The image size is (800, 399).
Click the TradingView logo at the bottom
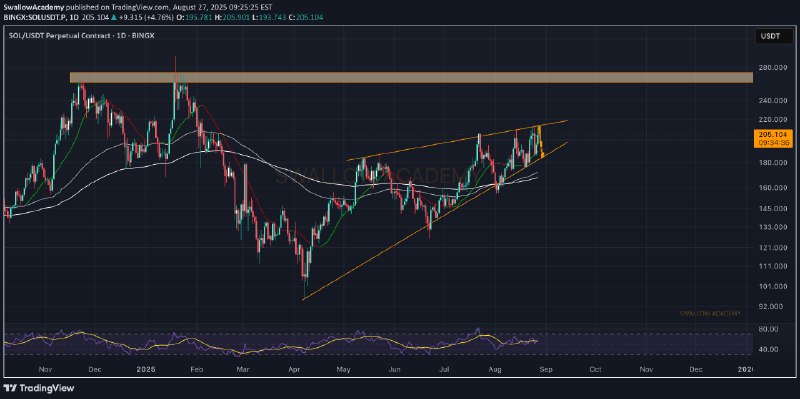pos(39,388)
